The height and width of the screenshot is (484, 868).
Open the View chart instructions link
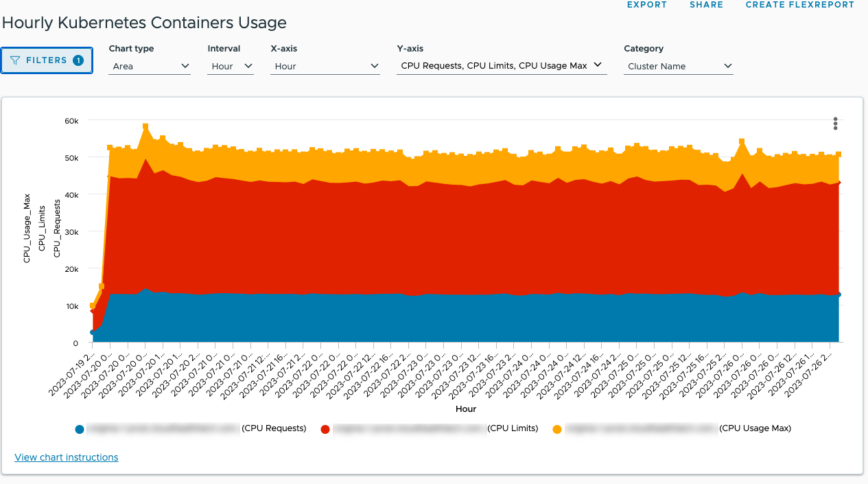point(66,457)
